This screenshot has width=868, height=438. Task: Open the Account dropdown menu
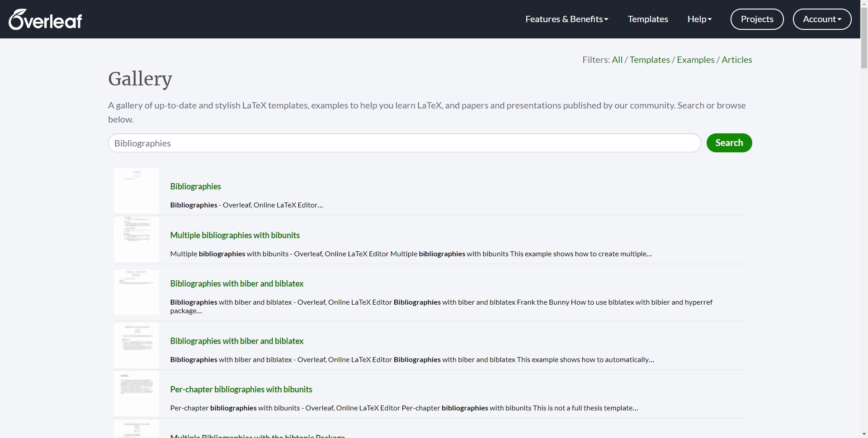pyautogui.click(x=822, y=19)
